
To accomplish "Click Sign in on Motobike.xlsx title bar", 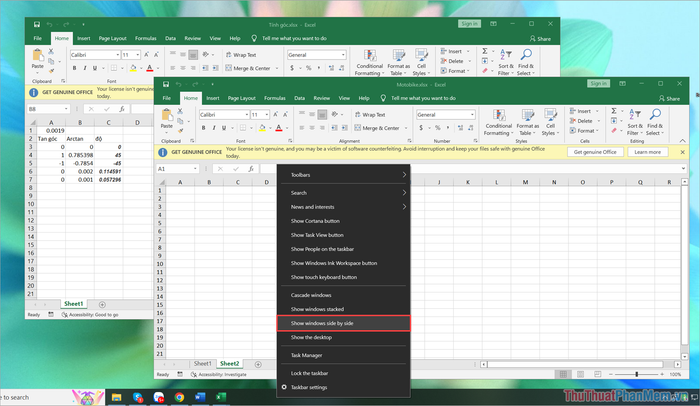I will (598, 84).
